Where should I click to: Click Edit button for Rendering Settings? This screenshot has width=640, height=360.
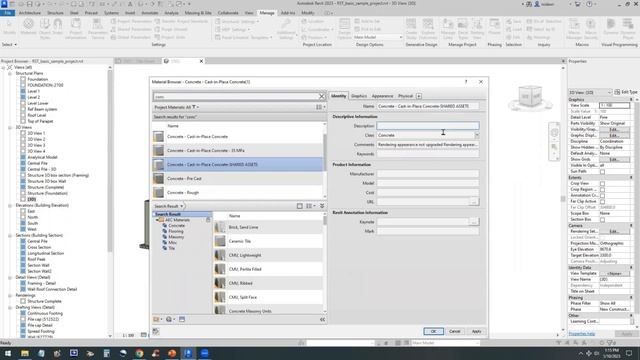614,231
